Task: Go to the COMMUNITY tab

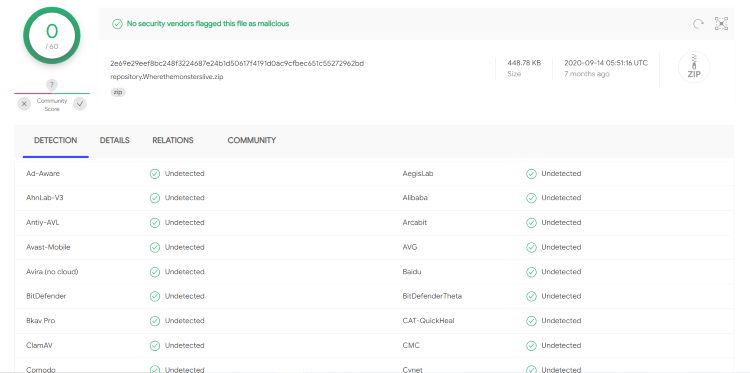Action: point(252,141)
